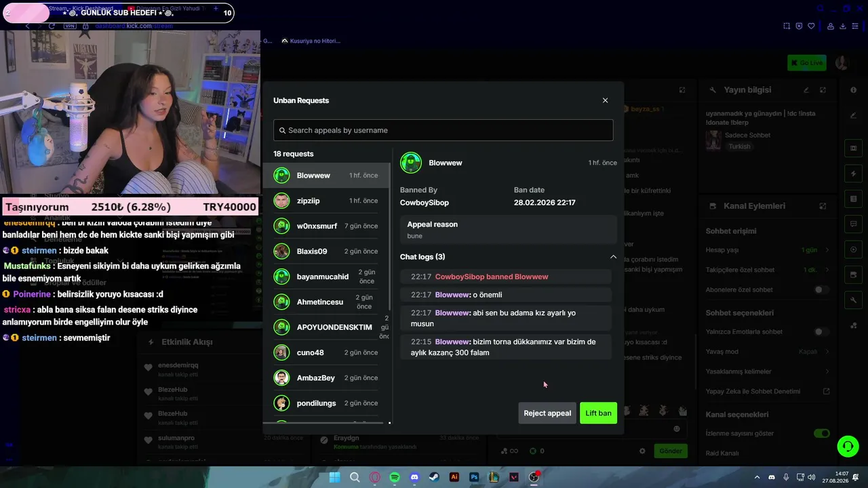Open Blaxis09's unban request
Screen dimensions: 868x488
327,251
